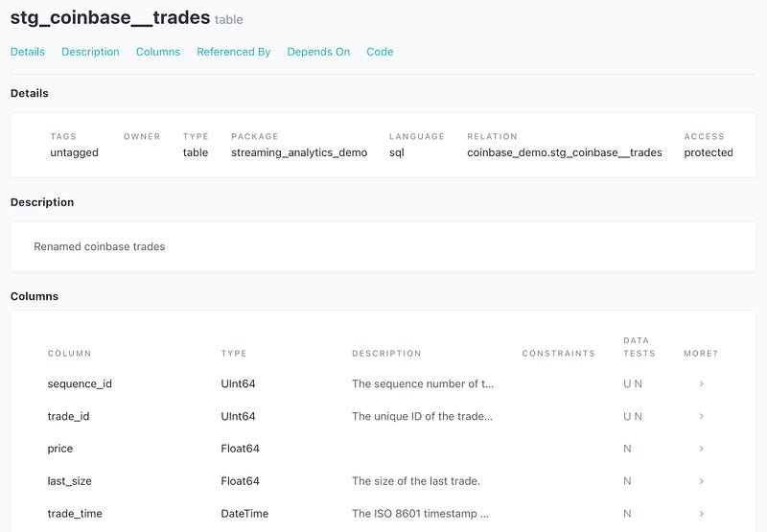The height and width of the screenshot is (532, 767).
Task: Open the Depends On section link
Action: click(318, 52)
